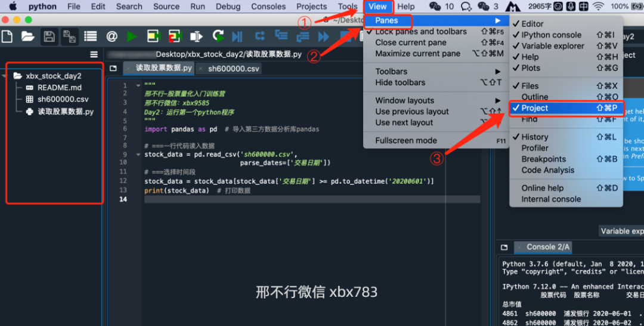This screenshot has width=644, height=326.
Task: Click the Wi-Fi status icon in menu bar
Action: coord(599,6)
